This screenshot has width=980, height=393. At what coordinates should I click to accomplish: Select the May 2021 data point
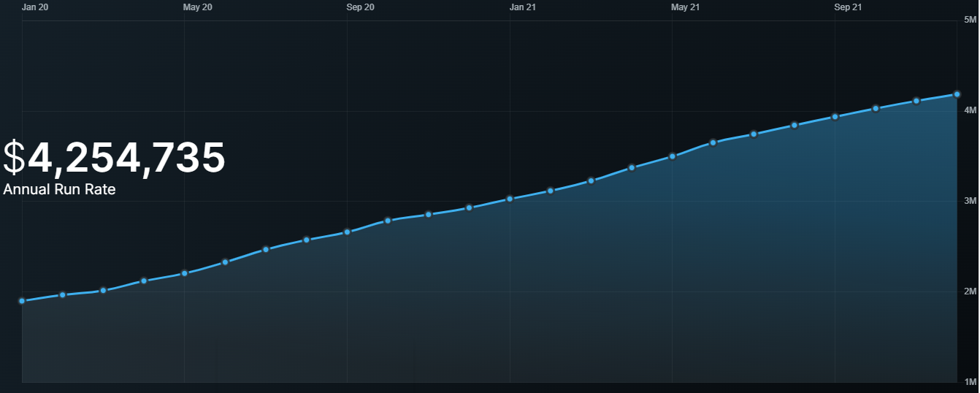(673, 156)
